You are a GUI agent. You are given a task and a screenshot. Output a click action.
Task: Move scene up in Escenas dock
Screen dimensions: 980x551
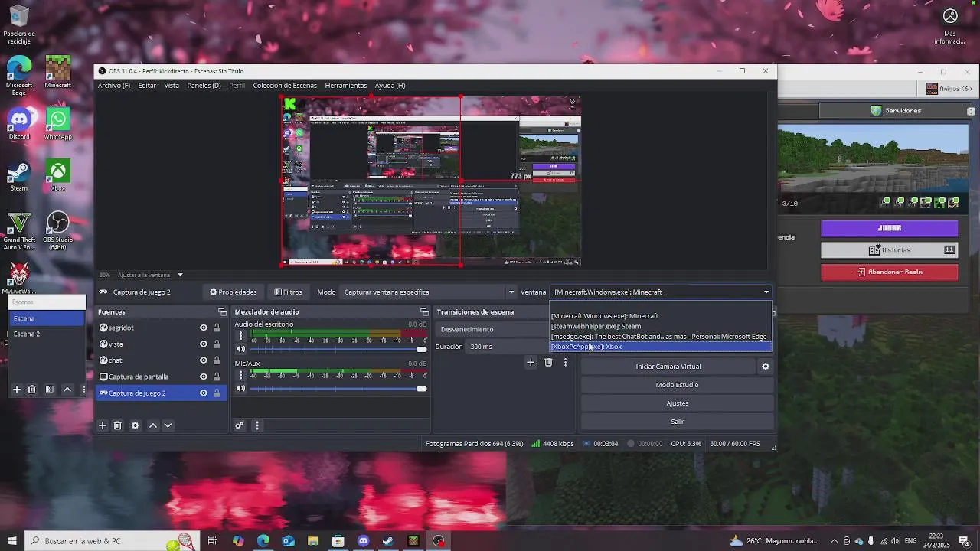click(67, 390)
